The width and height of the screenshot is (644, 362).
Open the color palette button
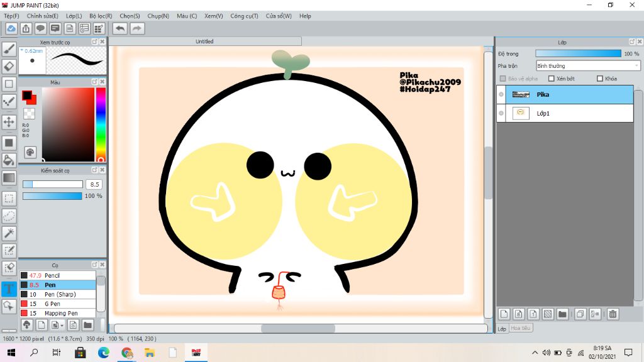coord(30,152)
